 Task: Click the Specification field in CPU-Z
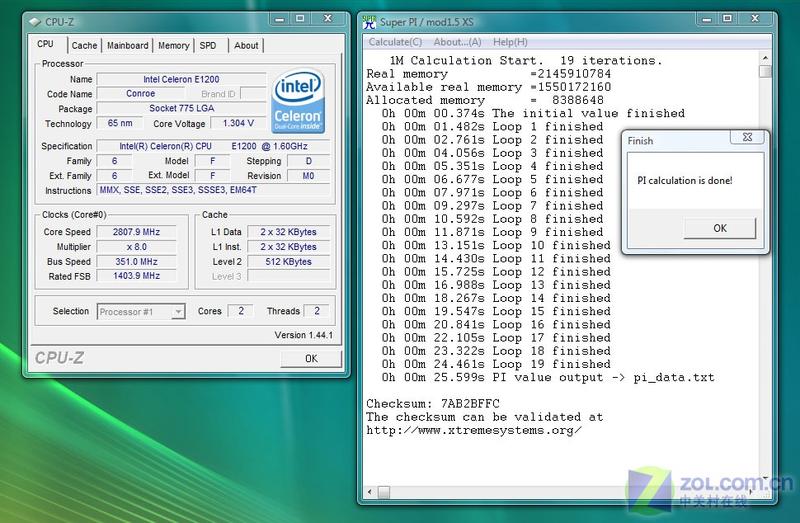pos(213,146)
